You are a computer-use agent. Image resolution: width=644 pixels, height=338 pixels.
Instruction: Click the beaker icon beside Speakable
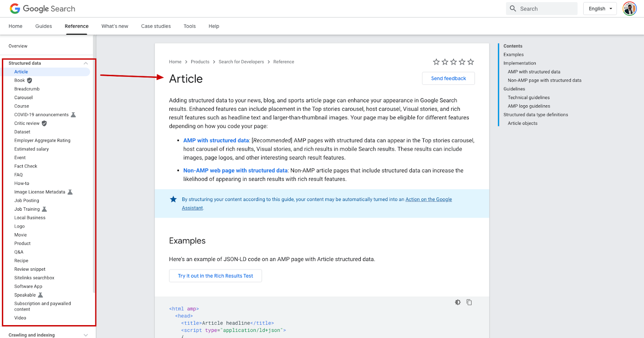[40, 295]
